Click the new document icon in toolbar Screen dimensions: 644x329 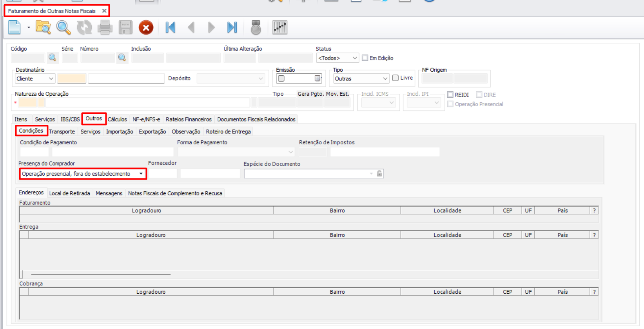pyautogui.click(x=15, y=27)
